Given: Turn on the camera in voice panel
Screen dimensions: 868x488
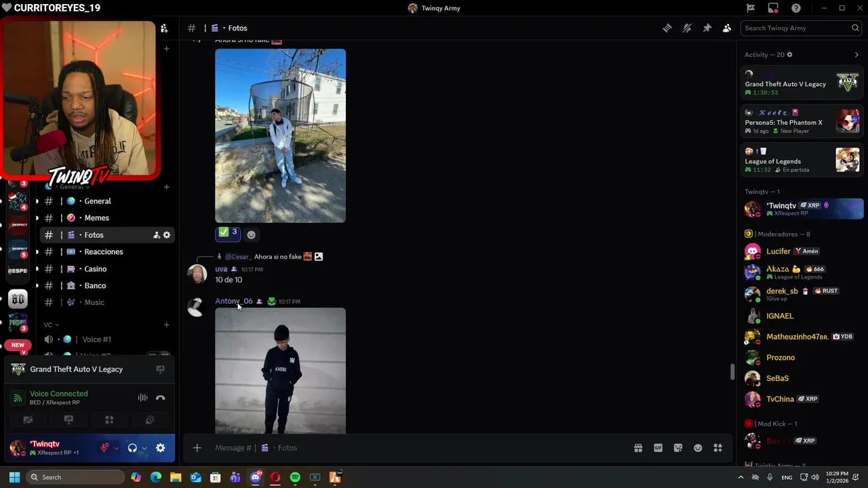Looking at the screenshot, I should point(28,420).
